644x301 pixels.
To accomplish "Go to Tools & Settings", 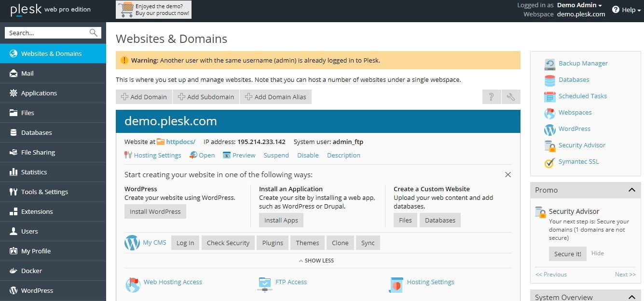I will coord(45,191).
